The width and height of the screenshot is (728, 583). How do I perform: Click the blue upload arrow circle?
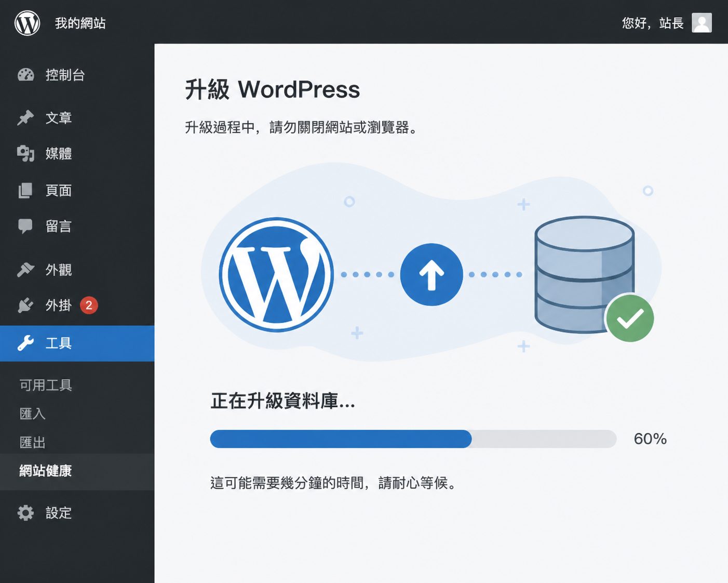pos(432,274)
